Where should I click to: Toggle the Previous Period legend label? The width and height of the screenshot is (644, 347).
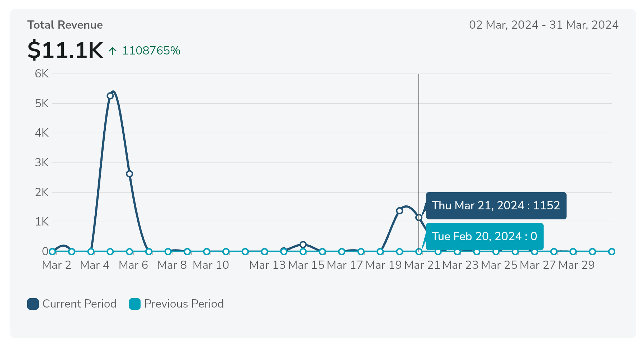coord(184,304)
